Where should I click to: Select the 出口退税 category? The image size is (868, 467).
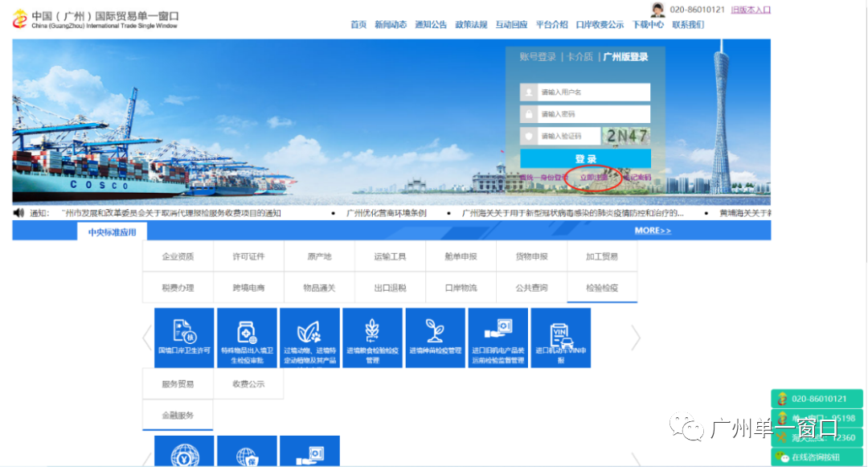pyautogui.click(x=391, y=288)
